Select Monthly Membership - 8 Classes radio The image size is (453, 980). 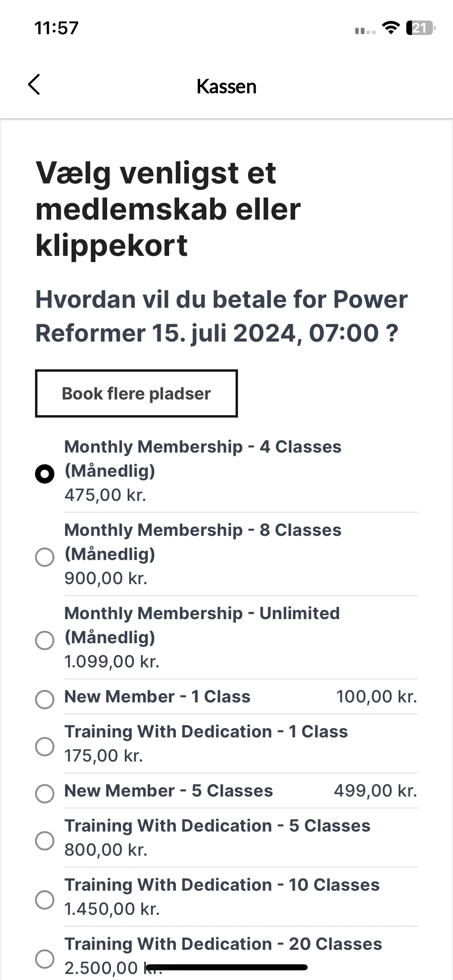click(45, 557)
